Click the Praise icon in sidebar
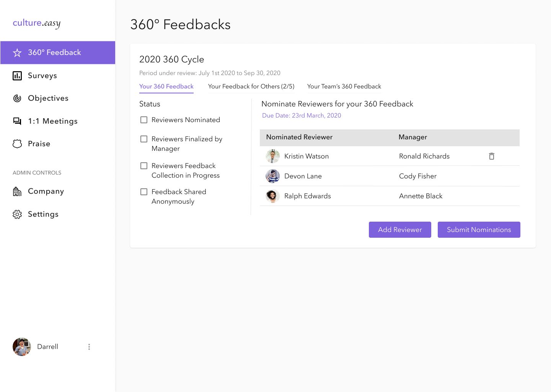The image size is (551, 392). click(17, 144)
